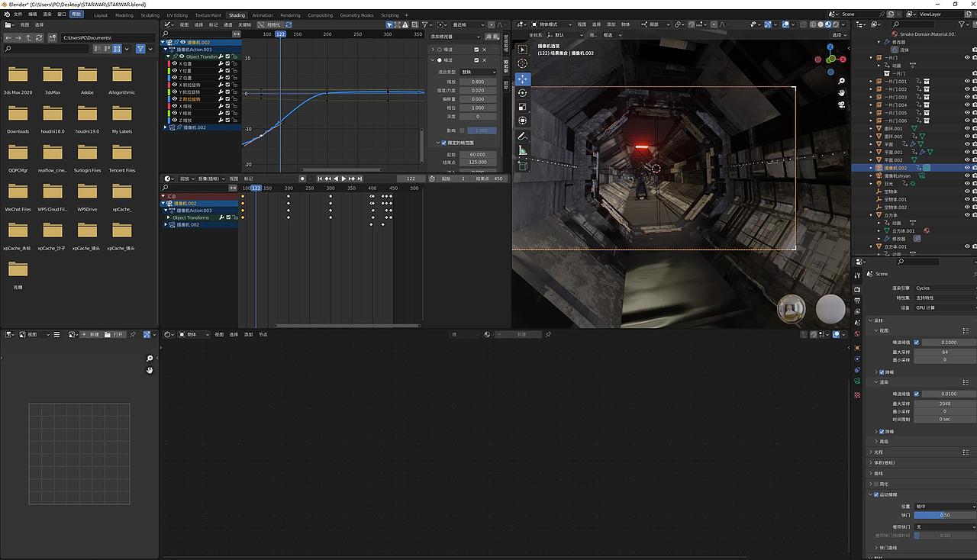Toggle visibility eye for X 位置 channel
The height and width of the screenshot is (560, 977).
174,63
